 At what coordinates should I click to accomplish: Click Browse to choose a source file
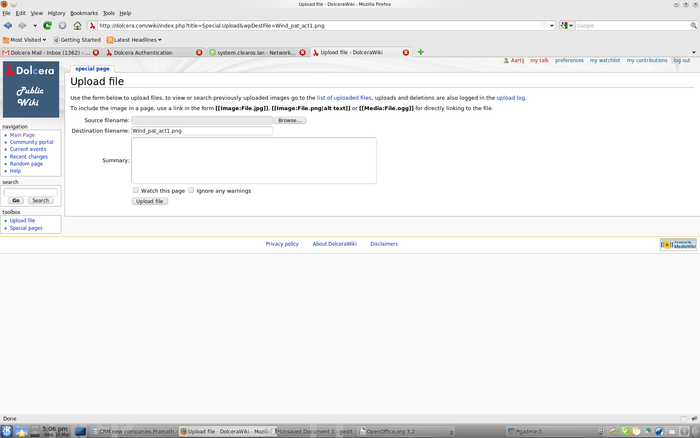(288, 120)
